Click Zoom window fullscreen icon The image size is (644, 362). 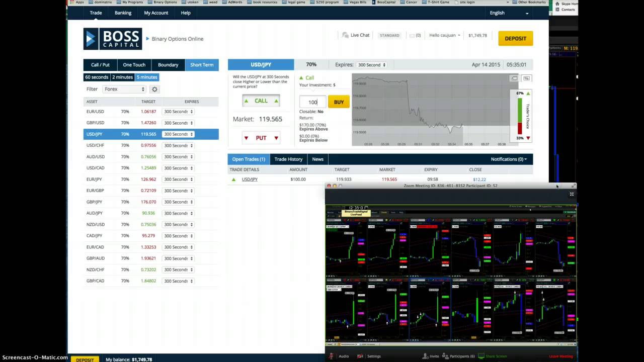(572, 194)
